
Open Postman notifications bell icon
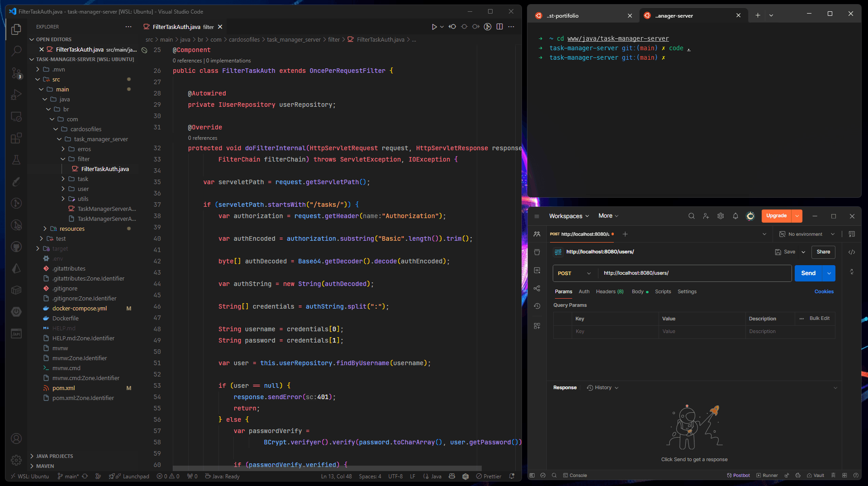[735, 216]
